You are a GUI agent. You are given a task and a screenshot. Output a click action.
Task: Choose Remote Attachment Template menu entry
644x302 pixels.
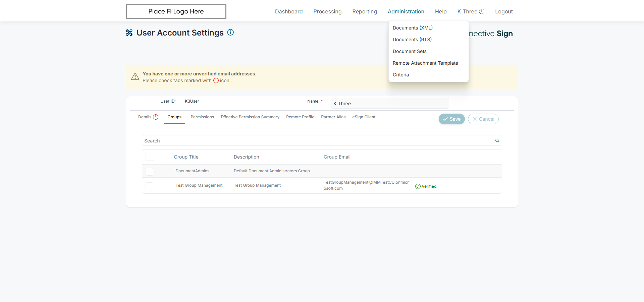pos(425,63)
